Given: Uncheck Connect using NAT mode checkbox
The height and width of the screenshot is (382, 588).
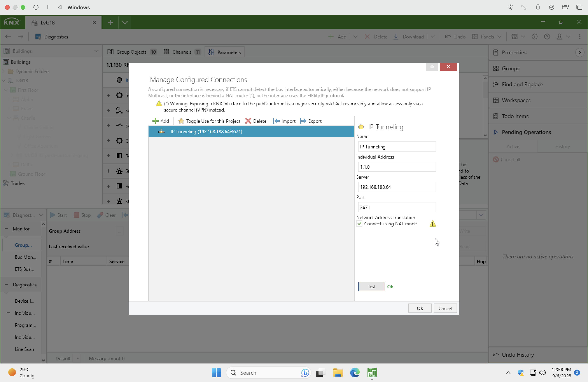Looking at the screenshot, I should point(360,224).
